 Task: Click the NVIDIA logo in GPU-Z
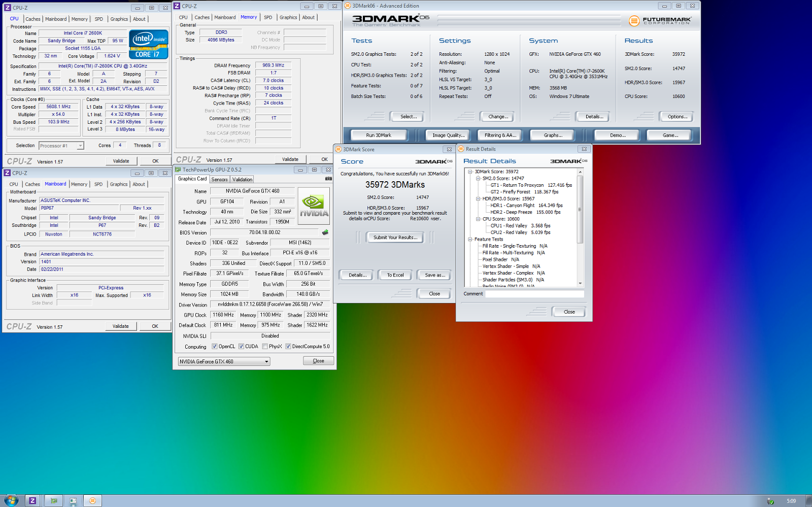[x=314, y=206]
